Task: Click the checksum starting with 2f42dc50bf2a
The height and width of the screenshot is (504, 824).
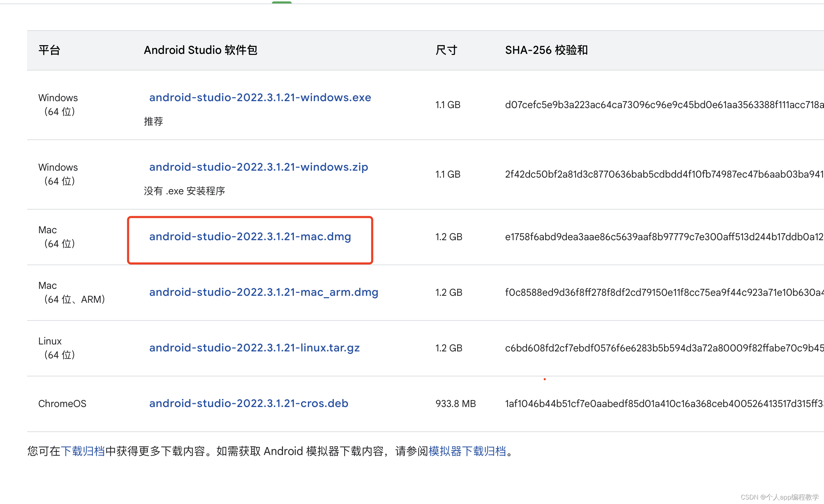Action: coord(664,174)
